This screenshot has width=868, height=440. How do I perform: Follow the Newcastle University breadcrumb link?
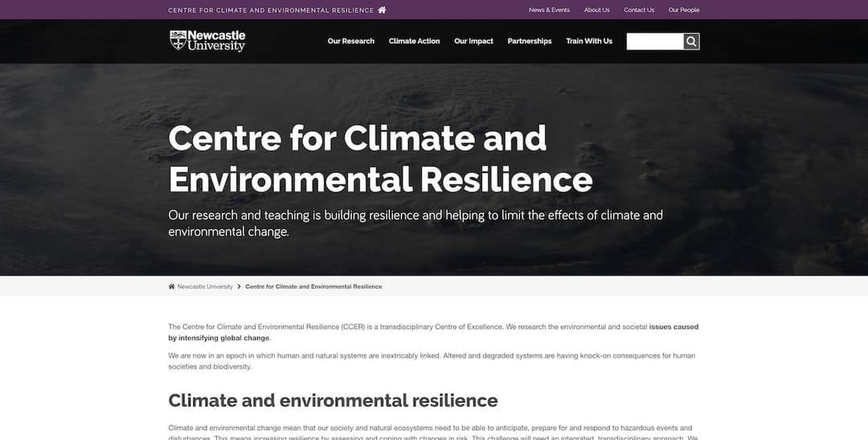[205, 286]
